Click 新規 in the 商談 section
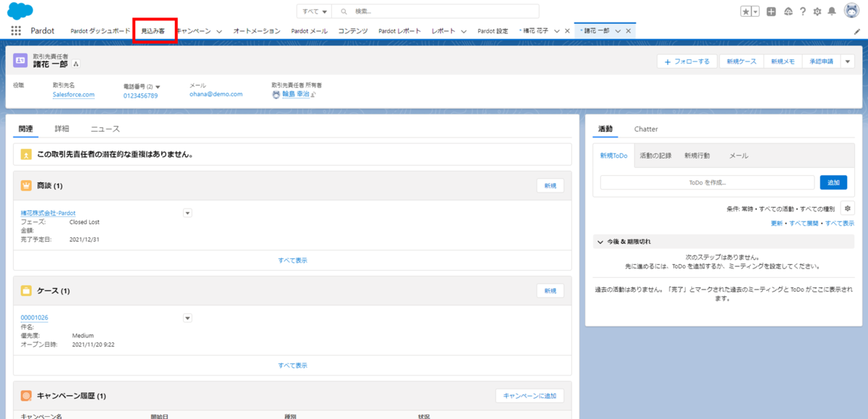 coord(550,186)
